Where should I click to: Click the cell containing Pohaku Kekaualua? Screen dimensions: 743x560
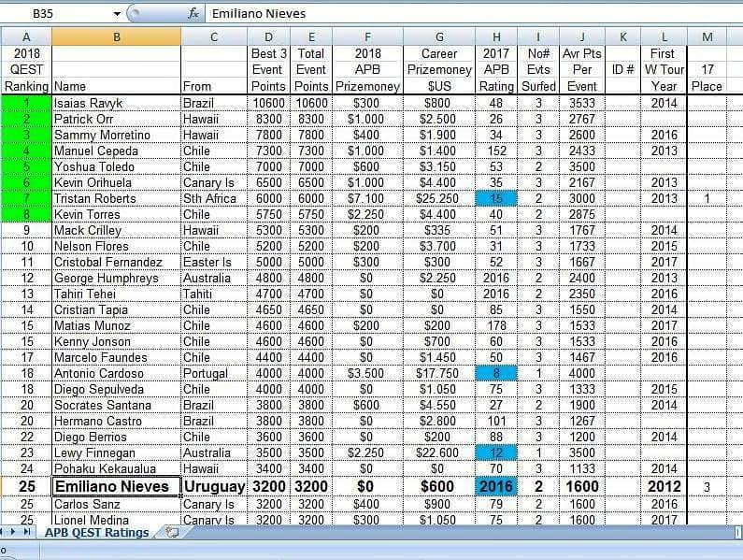pos(116,468)
